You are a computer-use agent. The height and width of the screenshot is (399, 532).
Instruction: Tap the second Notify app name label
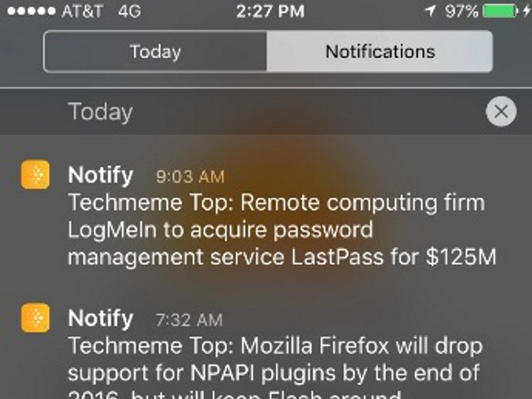[100, 318]
